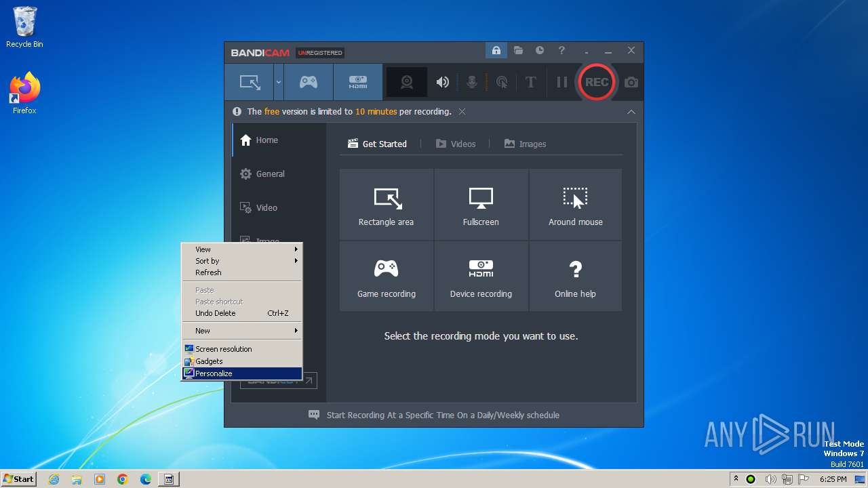This screenshot has height=488, width=868.
Task: Open Video settings in sidebar
Action: coord(279,208)
